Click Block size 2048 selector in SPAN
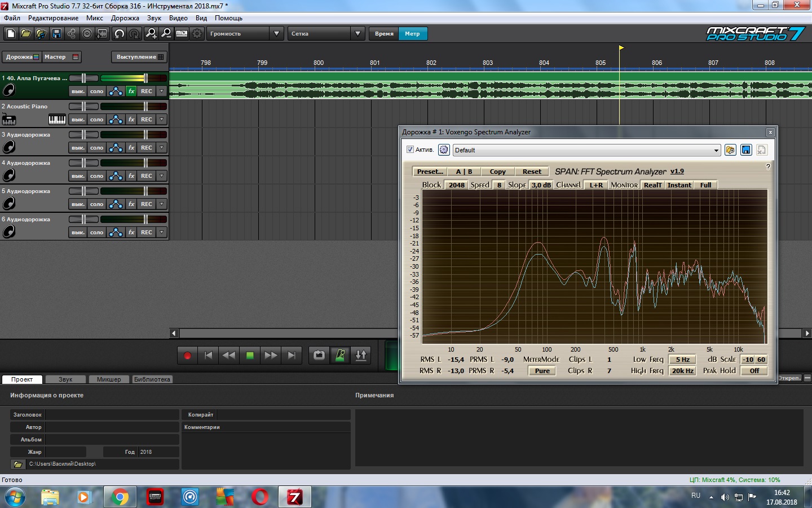This screenshot has height=508, width=812. 457,185
